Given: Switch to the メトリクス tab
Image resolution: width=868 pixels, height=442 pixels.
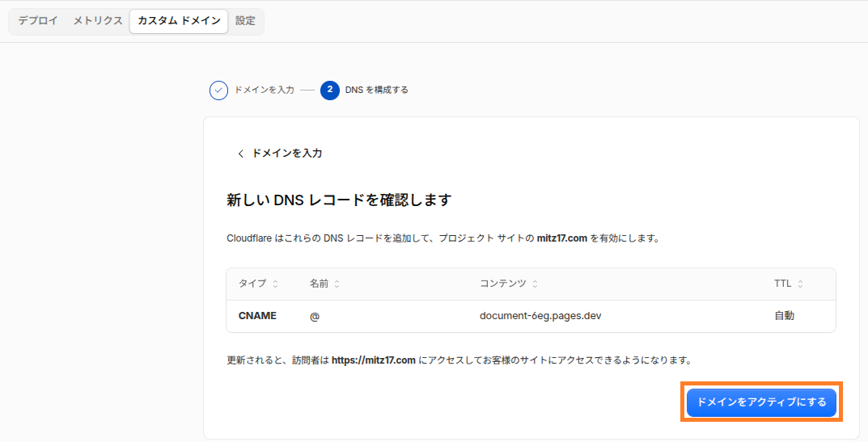Looking at the screenshot, I should pyautogui.click(x=97, y=21).
